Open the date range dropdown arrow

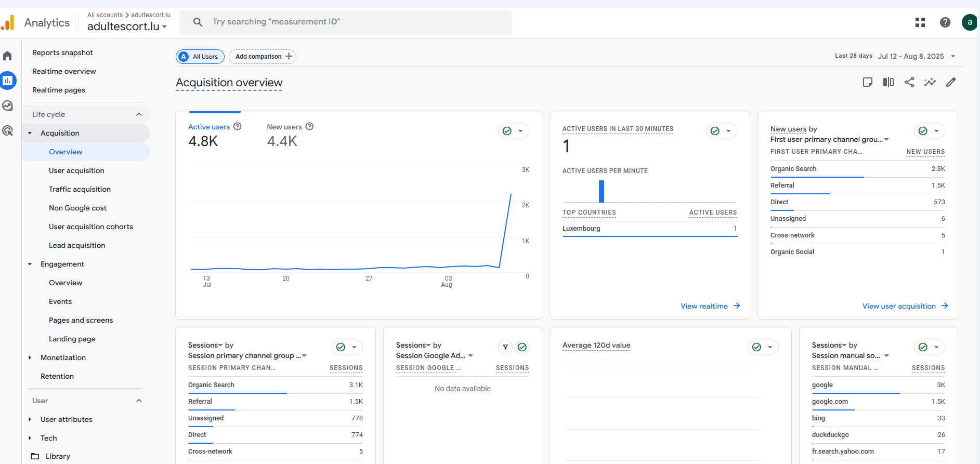(953, 56)
